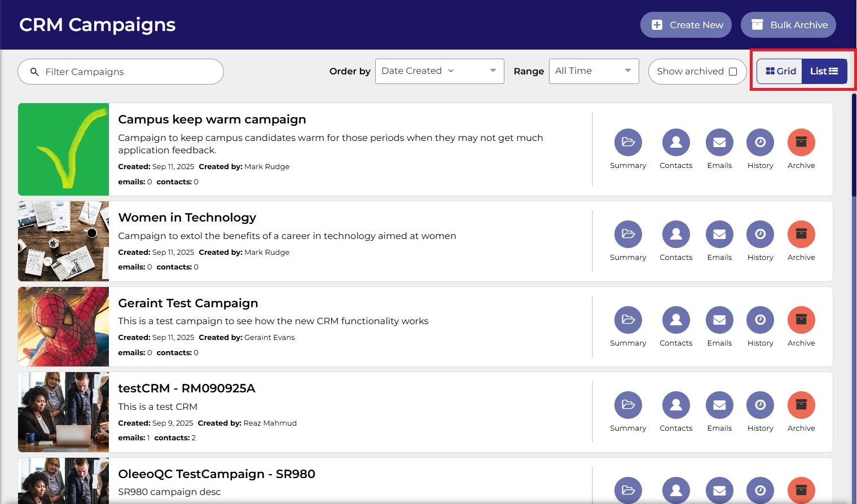This screenshot has width=857, height=504.
Task: Focus the Filter Campaigns search field
Action: tap(121, 72)
